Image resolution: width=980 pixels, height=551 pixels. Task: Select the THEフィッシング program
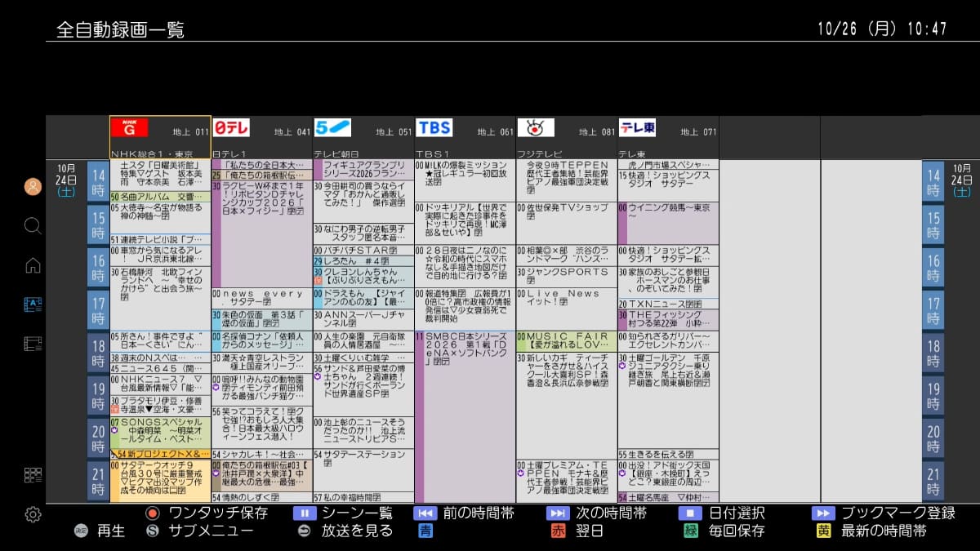(668, 319)
